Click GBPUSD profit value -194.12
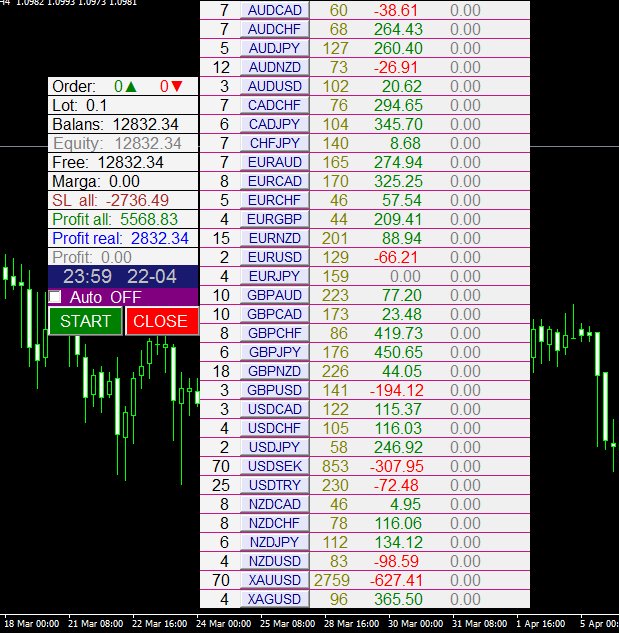This screenshot has height=633, width=619. pos(397,390)
